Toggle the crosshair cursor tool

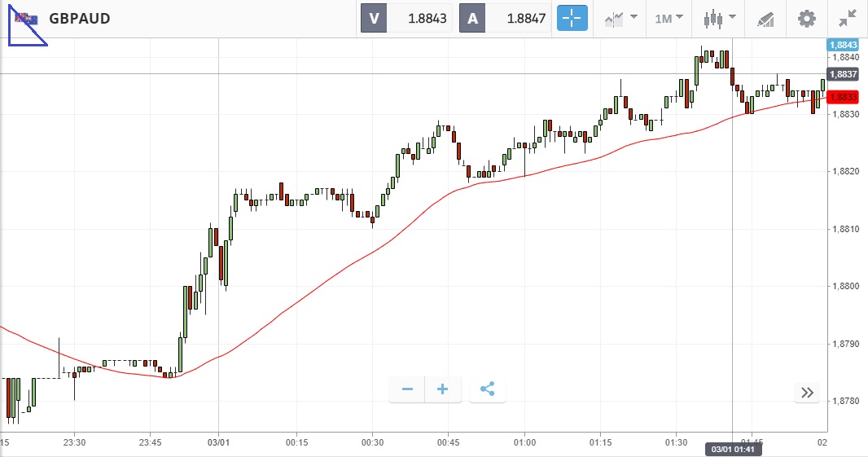[572, 18]
